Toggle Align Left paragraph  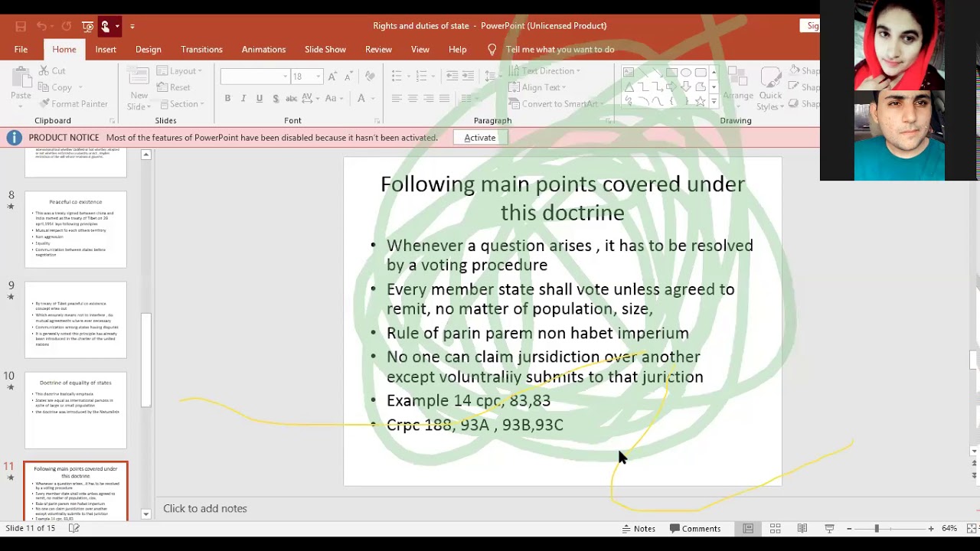point(397,98)
